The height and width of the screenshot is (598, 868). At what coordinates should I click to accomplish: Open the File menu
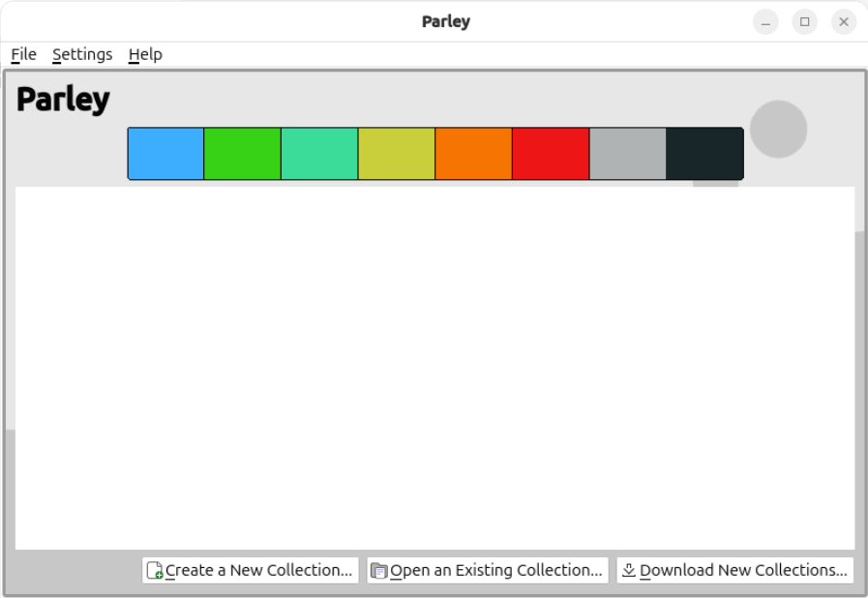coord(24,54)
